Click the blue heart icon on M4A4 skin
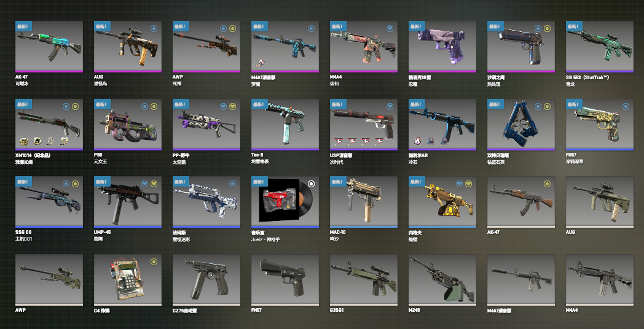 [390, 28]
